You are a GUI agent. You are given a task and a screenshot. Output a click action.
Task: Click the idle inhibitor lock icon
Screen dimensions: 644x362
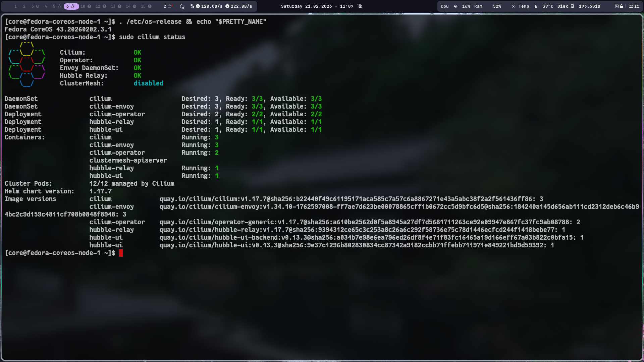coord(182,6)
